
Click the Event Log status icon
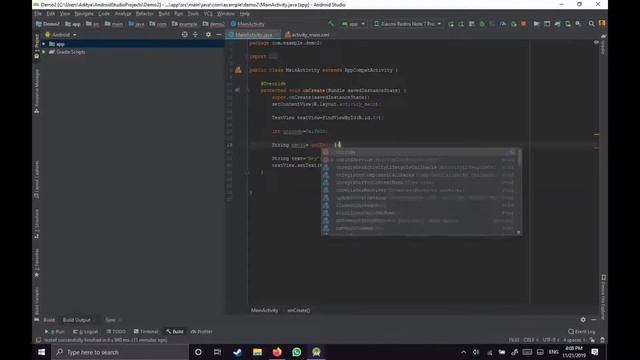tap(571, 331)
